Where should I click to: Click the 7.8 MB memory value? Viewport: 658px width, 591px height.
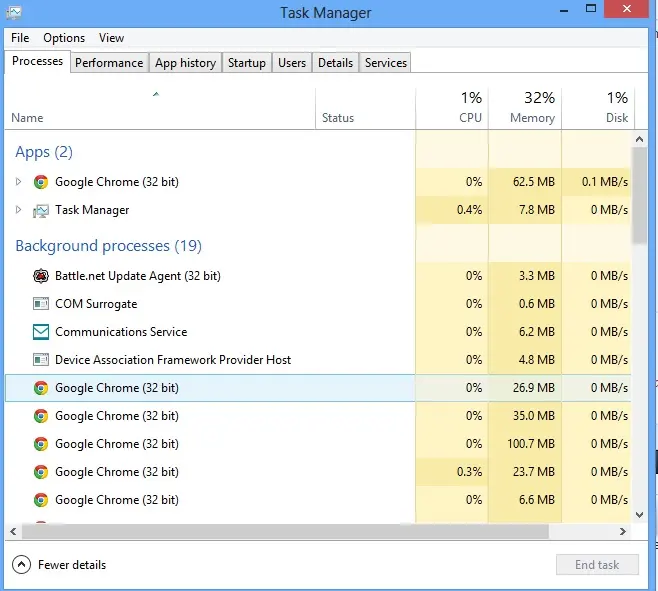click(537, 209)
